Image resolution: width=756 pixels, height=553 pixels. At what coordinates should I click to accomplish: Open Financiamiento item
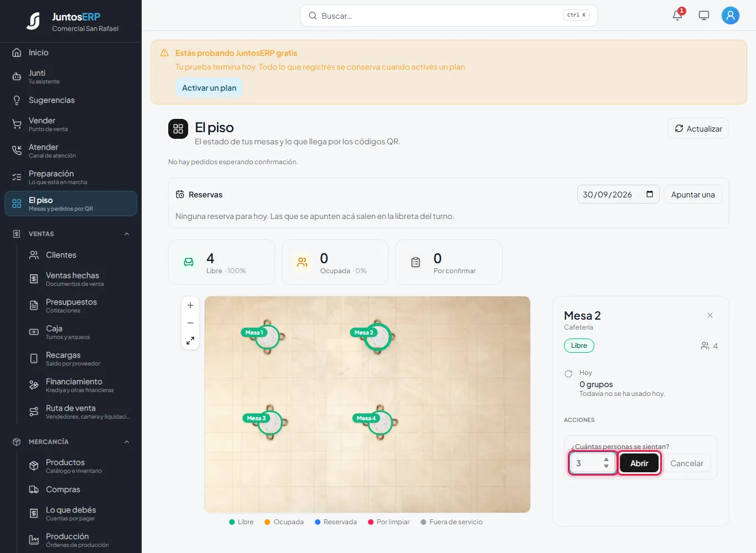[x=79, y=385]
